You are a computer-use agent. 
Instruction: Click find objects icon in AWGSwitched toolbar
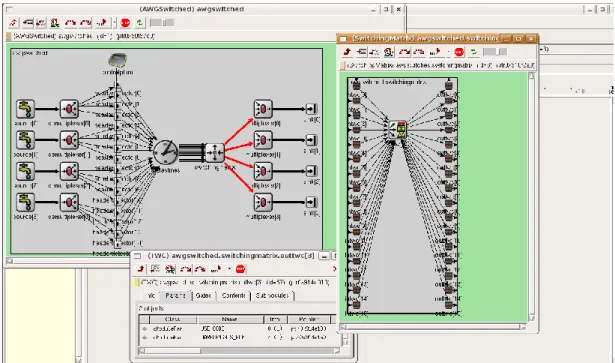pos(55,23)
